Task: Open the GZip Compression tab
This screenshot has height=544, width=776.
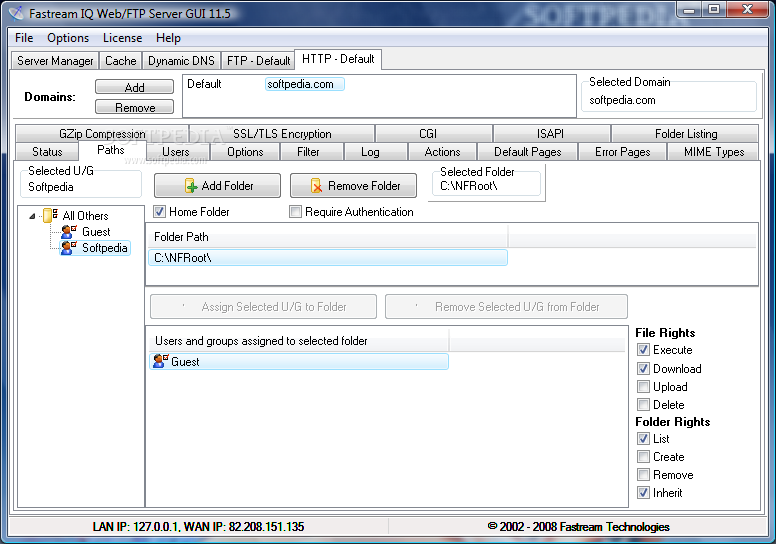Action: 102,134
